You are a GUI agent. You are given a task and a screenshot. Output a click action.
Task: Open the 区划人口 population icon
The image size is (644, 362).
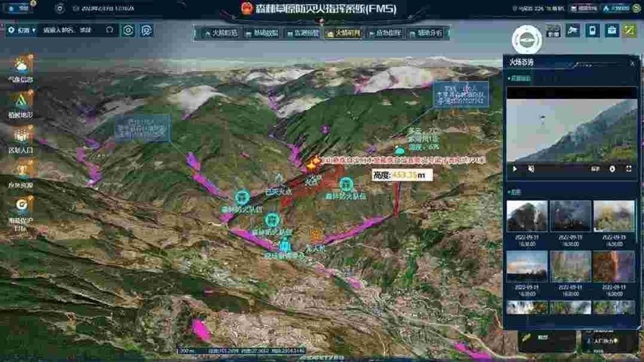pyautogui.click(x=20, y=137)
